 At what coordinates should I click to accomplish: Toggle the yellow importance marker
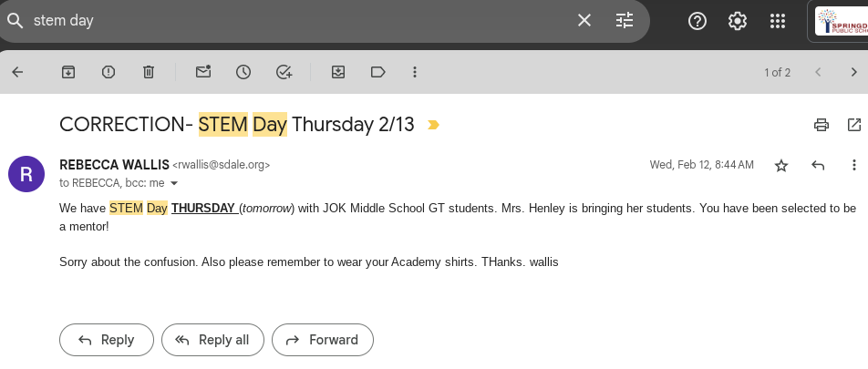[x=433, y=125]
